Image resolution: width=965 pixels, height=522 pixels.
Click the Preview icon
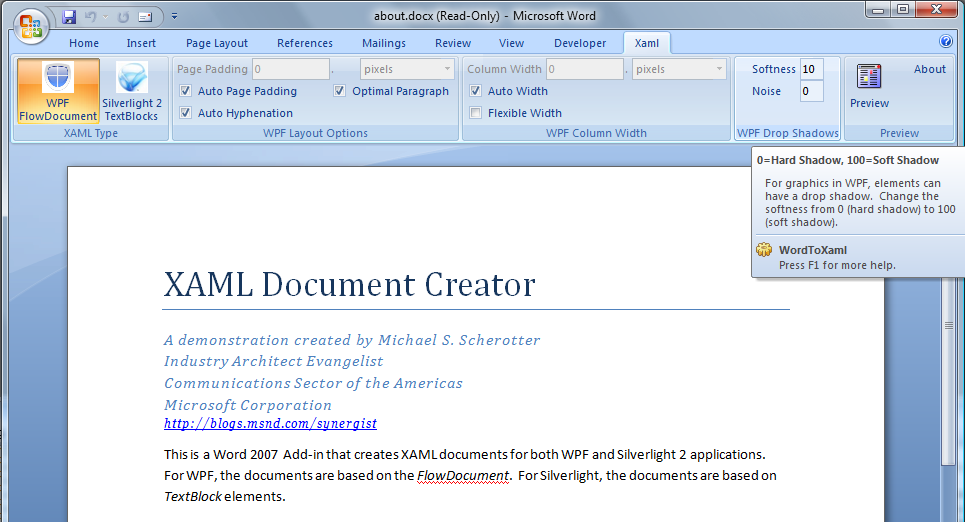[869, 86]
